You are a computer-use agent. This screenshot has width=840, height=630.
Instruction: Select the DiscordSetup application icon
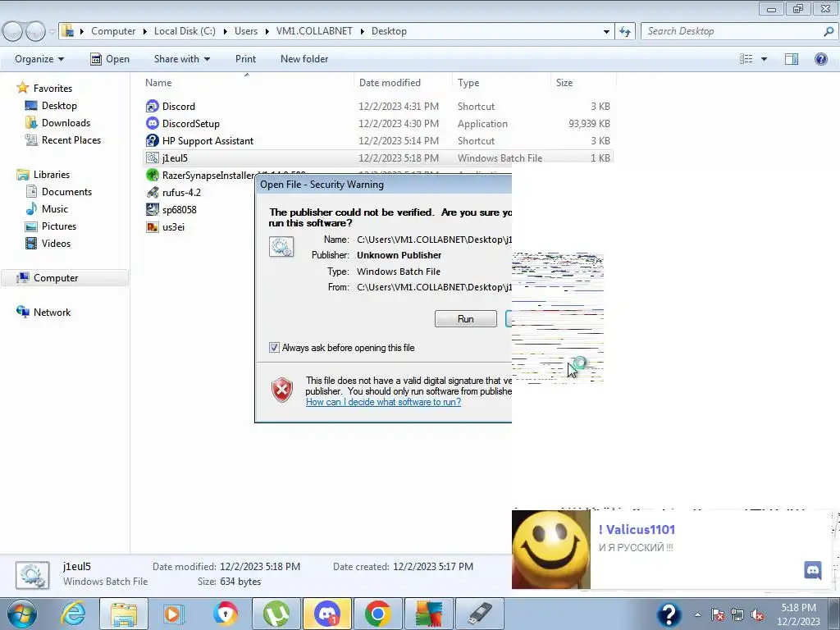point(152,123)
